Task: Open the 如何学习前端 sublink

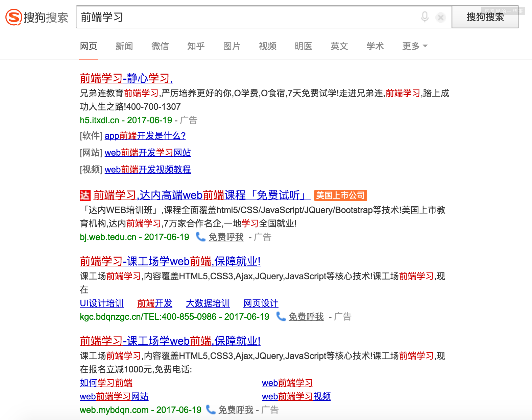Action: click(106, 383)
